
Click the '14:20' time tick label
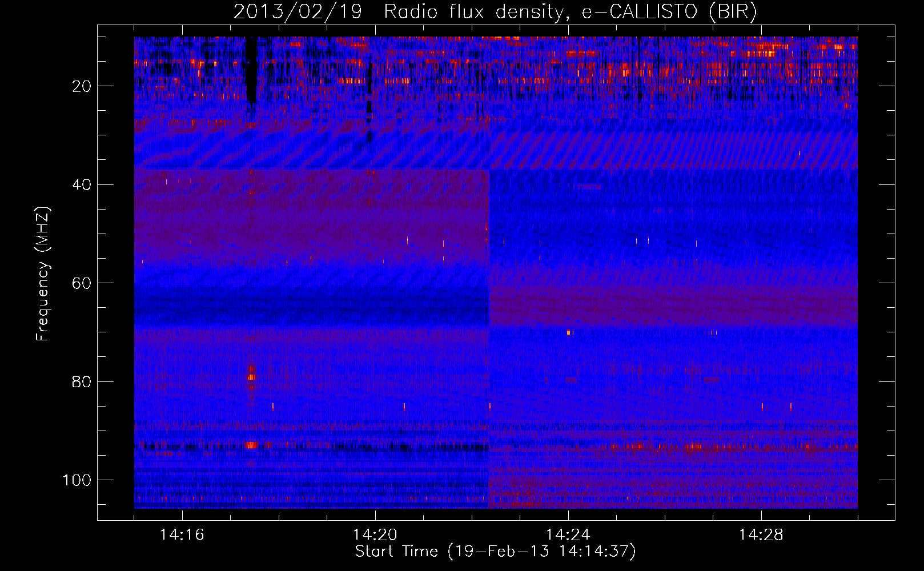tap(375, 535)
